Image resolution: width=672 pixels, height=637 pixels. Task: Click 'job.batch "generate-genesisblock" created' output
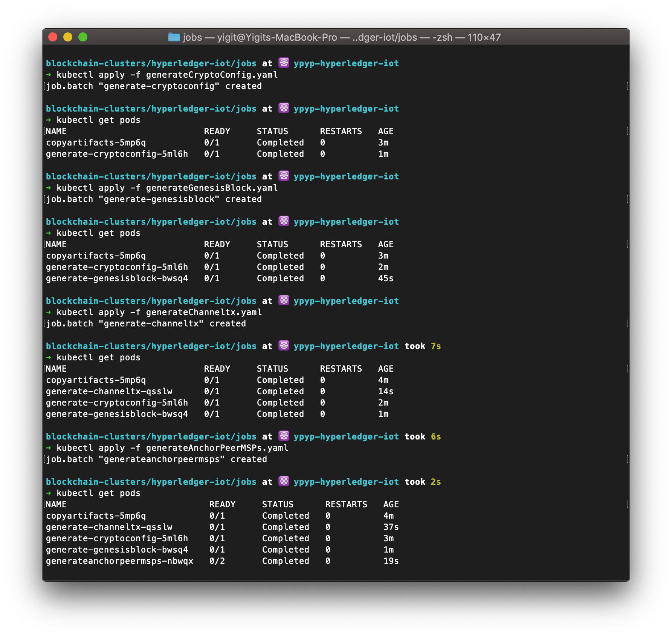pos(154,199)
